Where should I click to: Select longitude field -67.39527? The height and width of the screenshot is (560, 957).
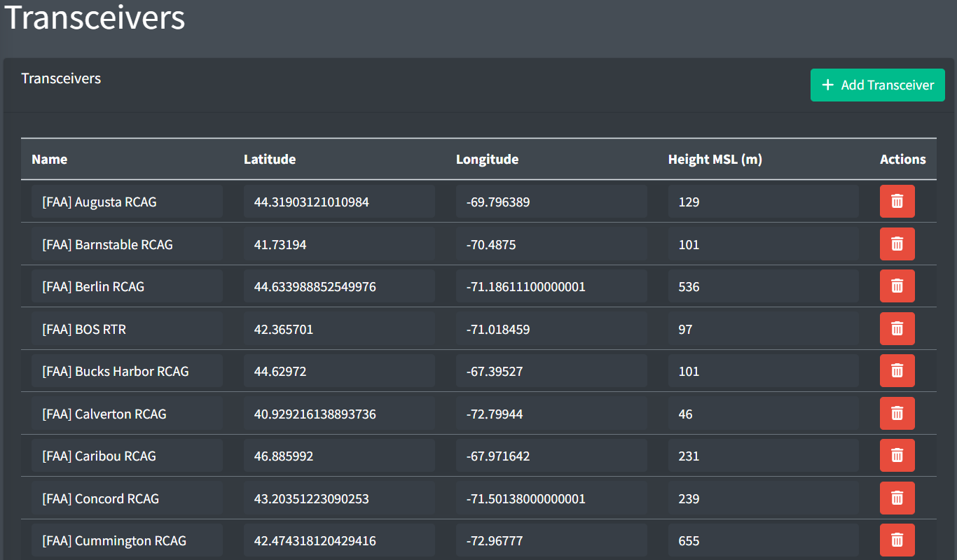551,371
